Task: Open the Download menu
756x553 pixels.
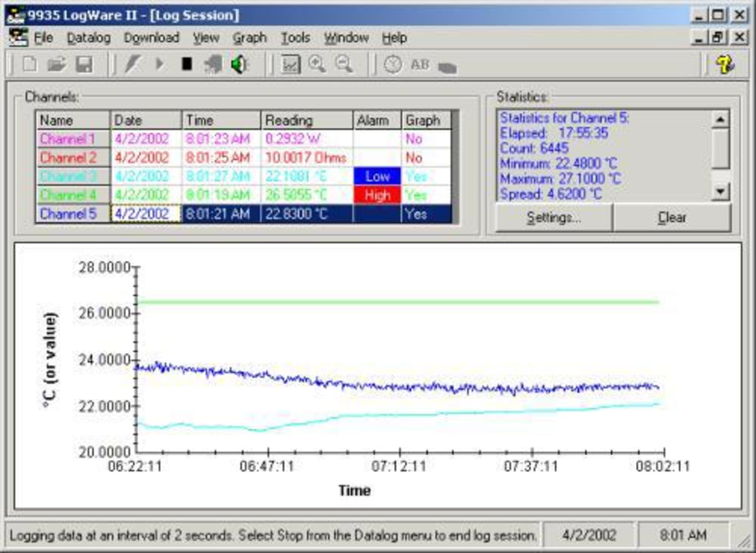Action: coord(152,38)
